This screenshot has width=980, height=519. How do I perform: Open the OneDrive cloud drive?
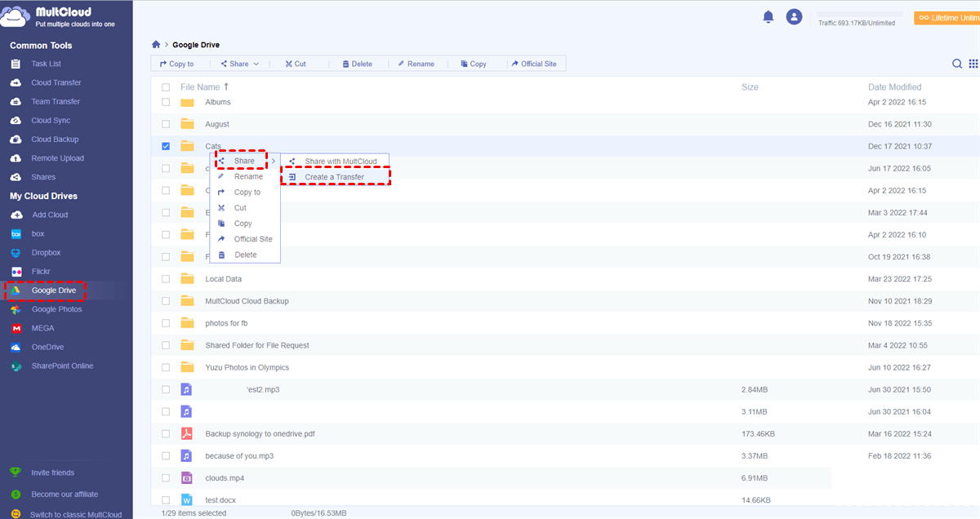click(x=47, y=347)
